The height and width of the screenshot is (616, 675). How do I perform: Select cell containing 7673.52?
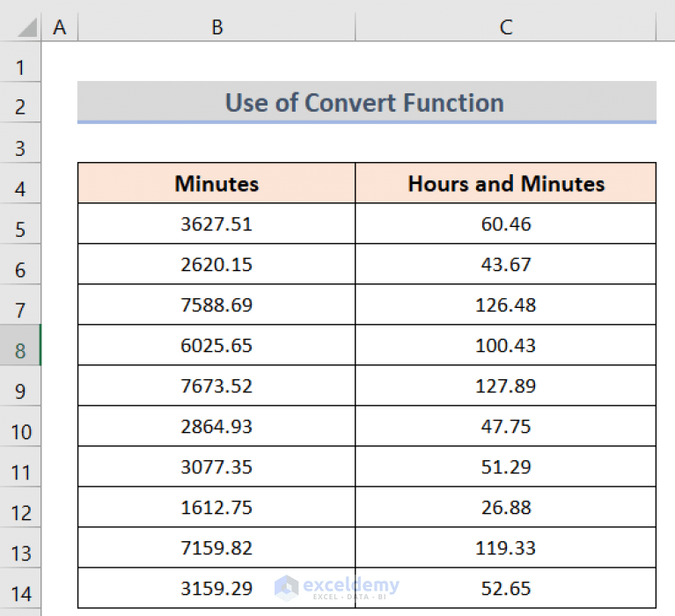[x=216, y=385]
